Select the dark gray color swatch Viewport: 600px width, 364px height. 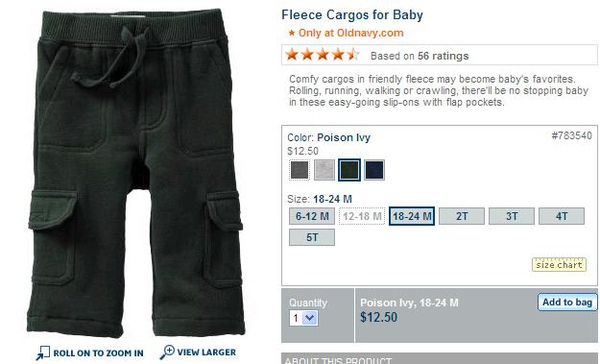pos(300,170)
